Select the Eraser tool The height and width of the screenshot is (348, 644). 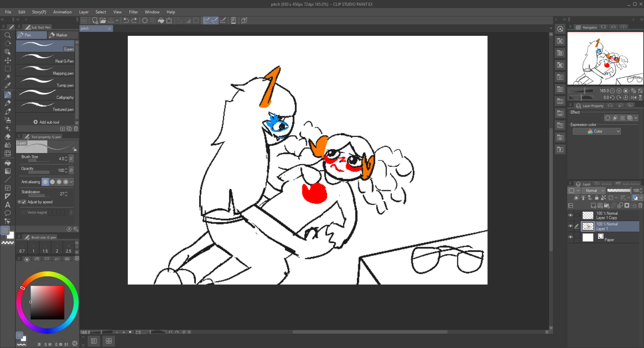tap(8, 137)
